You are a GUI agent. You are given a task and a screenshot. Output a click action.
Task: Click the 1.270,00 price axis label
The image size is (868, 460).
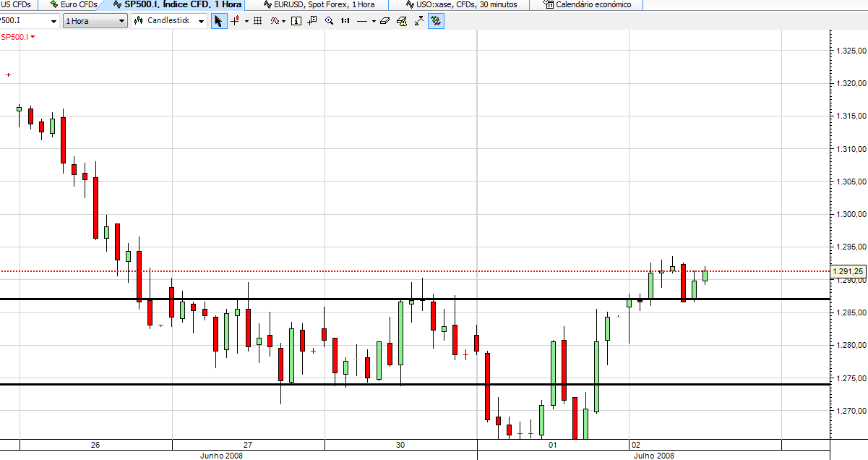(851, 412)
